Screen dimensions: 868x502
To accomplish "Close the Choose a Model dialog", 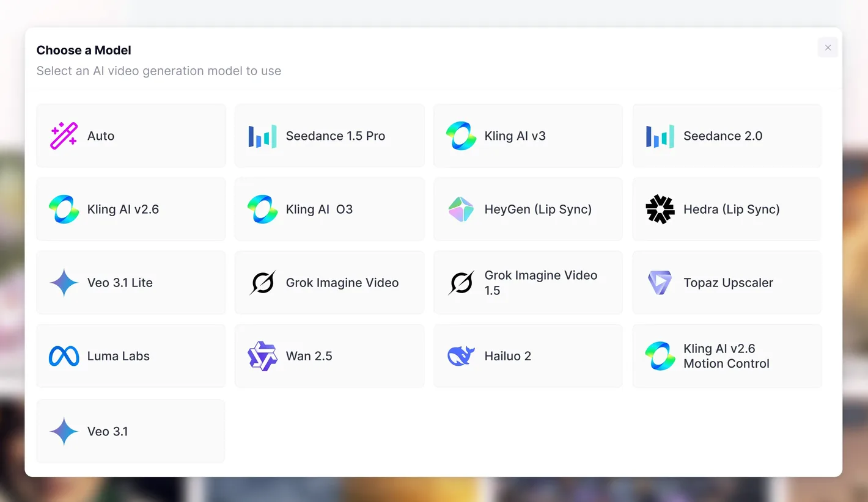I will (828, 48).
